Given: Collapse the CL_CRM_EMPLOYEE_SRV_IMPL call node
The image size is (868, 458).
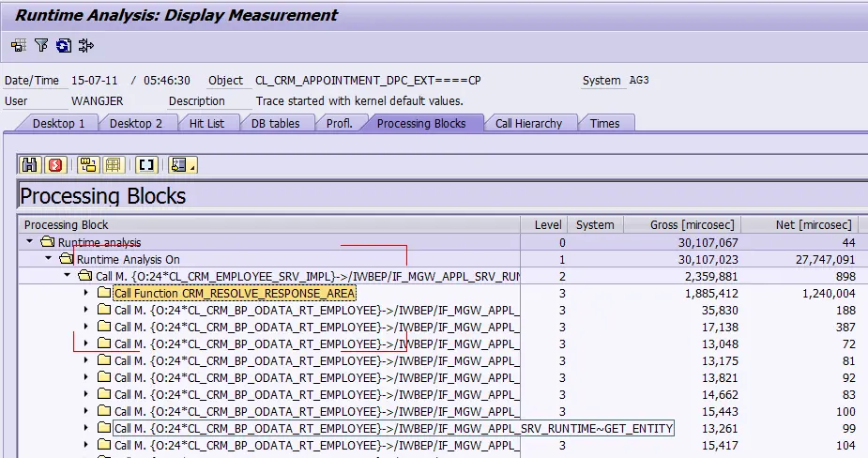Looking at the screenshot, I should pos(68,275).
